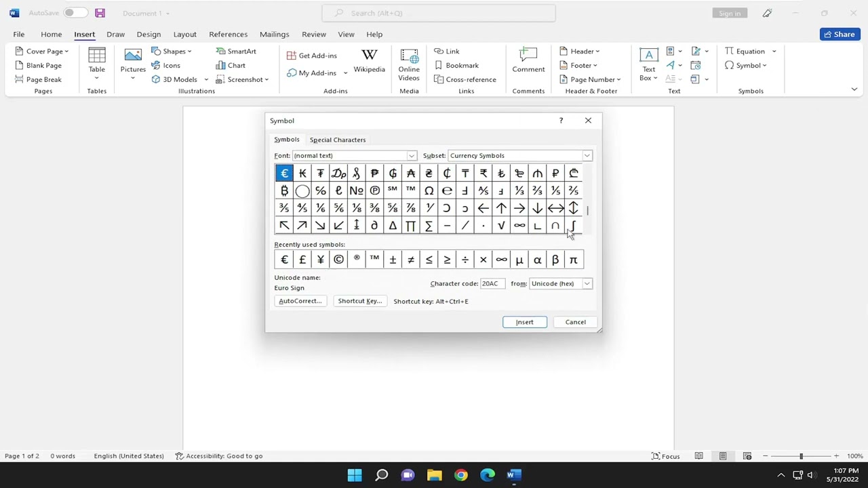The image size is (868, 488).
Task: Click the Link button
Action: point(447,52)
